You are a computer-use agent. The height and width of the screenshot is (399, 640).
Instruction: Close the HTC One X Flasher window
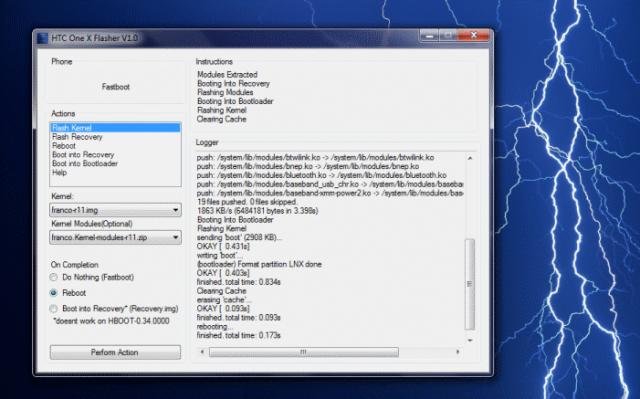[x=473, y=35]
